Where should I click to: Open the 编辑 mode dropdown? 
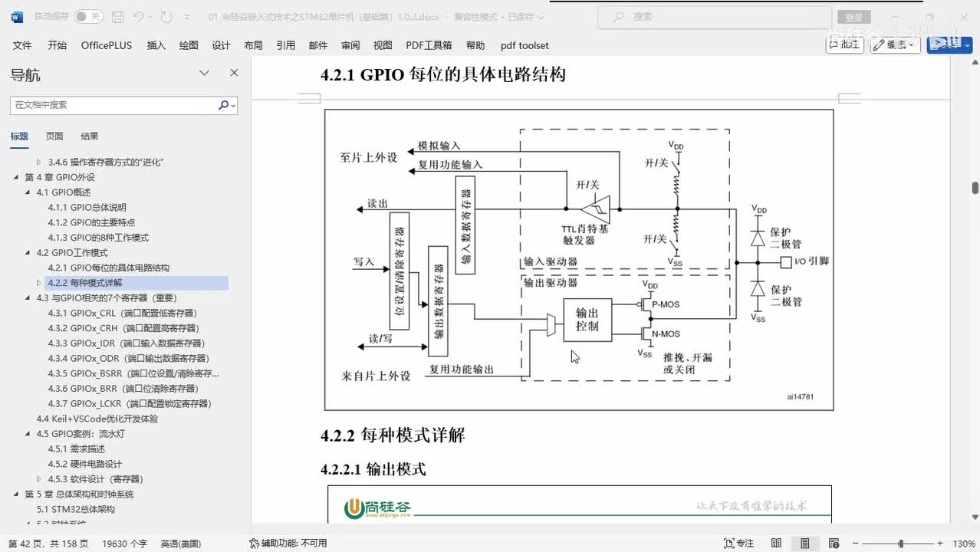tap(895, 44)
